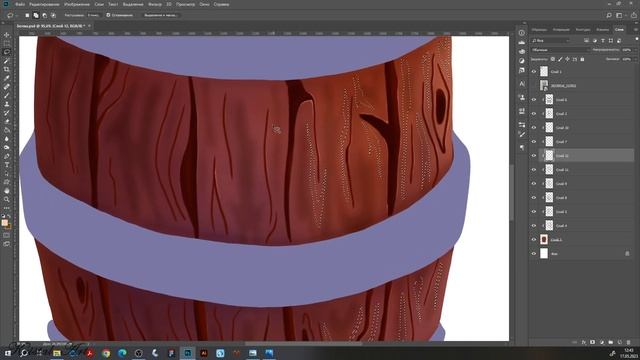Image resolution: width=640 pixels, height=360 pixels.
Task: Toggle the layer filtering switch
Action: tap(636, 40)
